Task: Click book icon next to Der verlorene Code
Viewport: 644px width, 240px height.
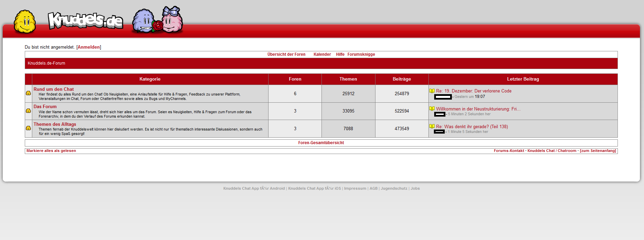Action: [432, 91]
